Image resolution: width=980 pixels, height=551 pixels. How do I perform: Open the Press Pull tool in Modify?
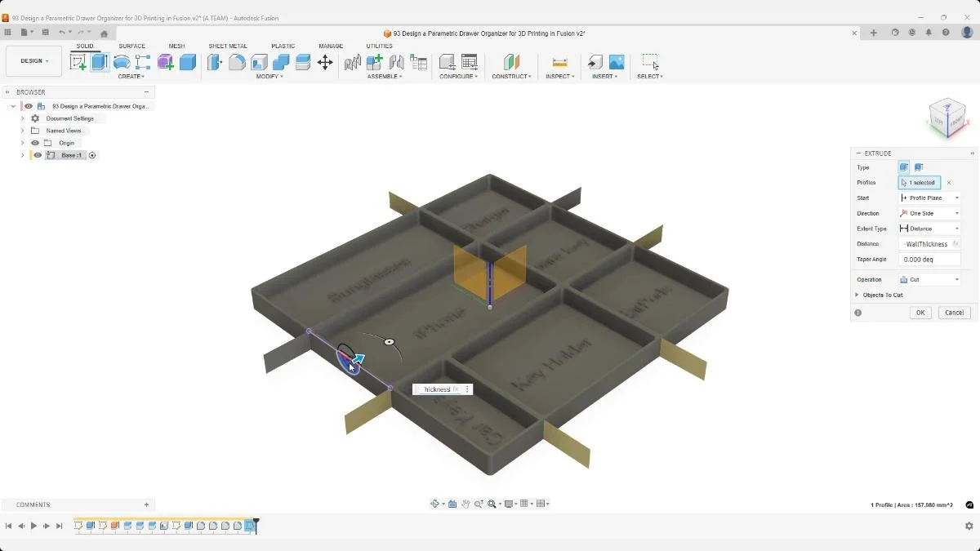[x=214, y=61]
